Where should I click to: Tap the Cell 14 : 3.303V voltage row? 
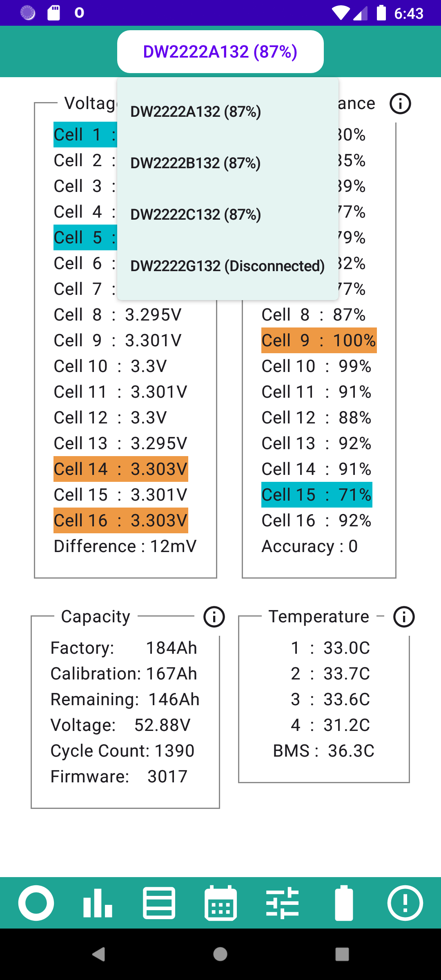121,469
